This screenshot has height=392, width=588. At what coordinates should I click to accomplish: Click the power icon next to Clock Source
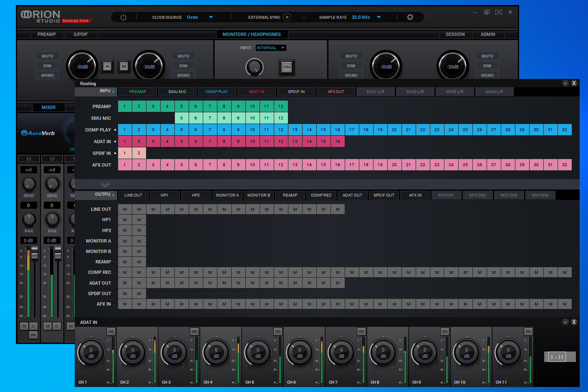coord(124,17)
